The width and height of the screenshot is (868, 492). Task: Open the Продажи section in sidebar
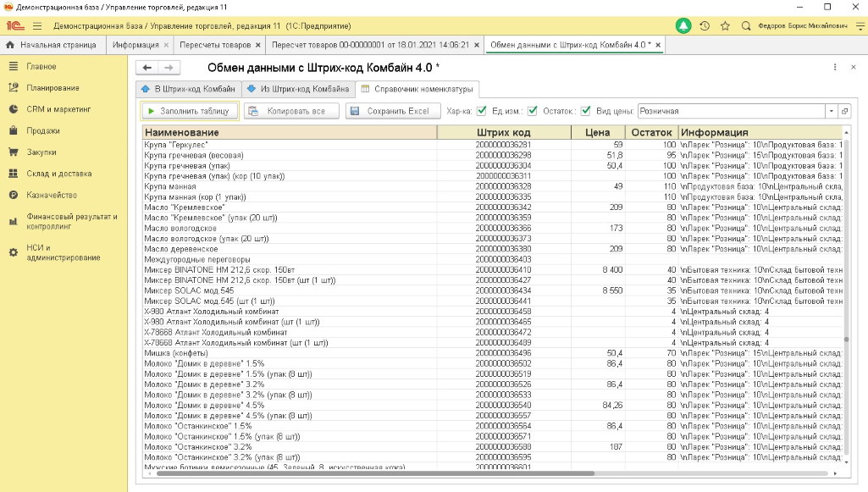[42, 130]
